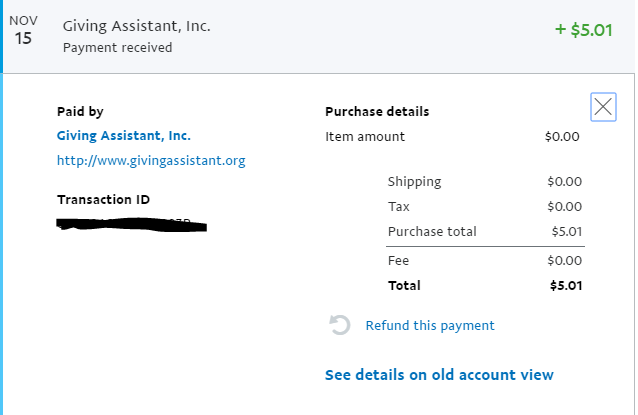
Task: Click the Refund this payment link
Action: tap(430, 325)
